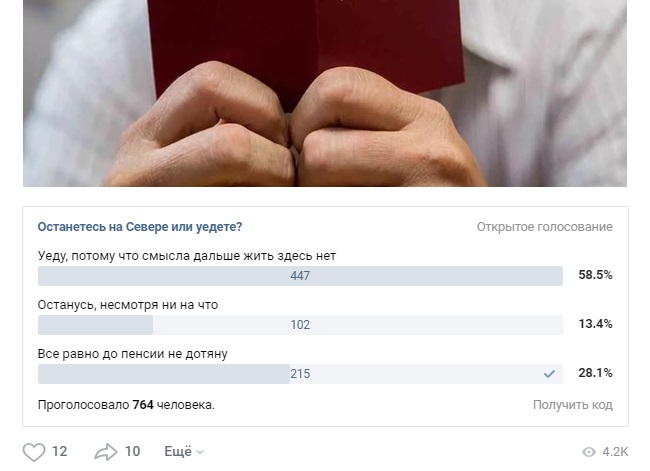650x471 pixels.
Task: Select option 'Уеду, потому что смысла дальше жить здесь нет'
Action: click(186, 256)
